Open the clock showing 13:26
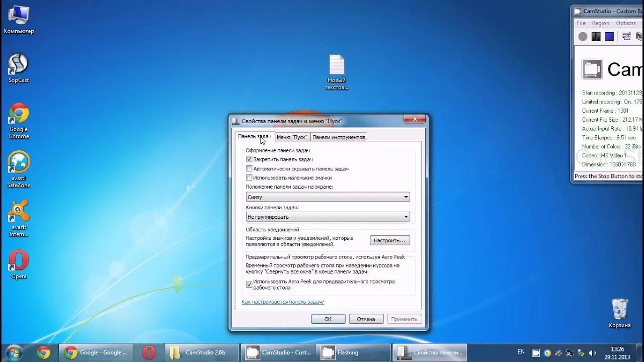Image resolution: width=644 pixels, height=362 pixels. pyautogui.click(x=617, y=352)
